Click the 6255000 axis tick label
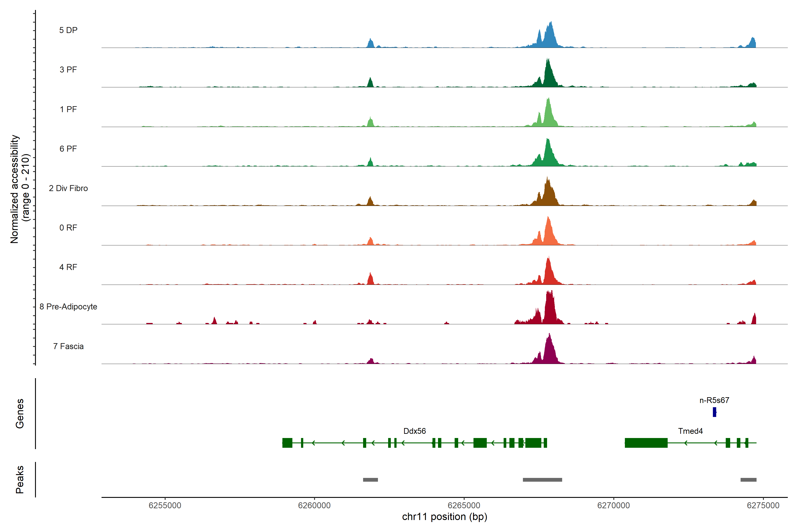 coord(165,505)
